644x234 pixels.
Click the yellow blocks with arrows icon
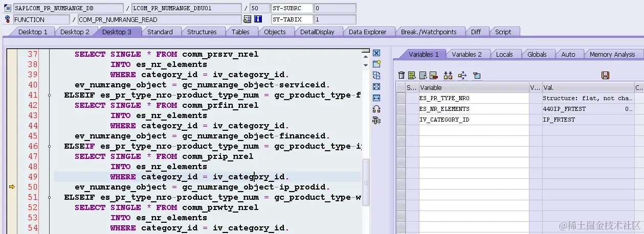[x=448, y=75]
